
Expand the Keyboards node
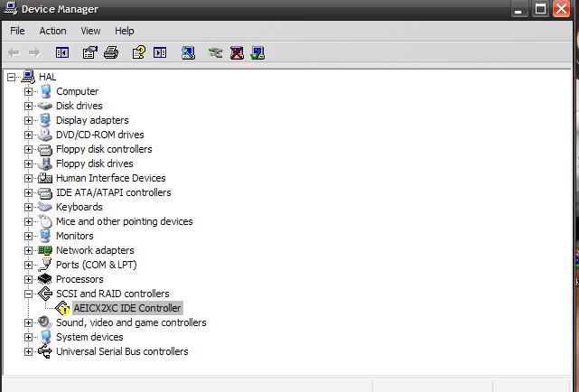(x=28, y=207)
